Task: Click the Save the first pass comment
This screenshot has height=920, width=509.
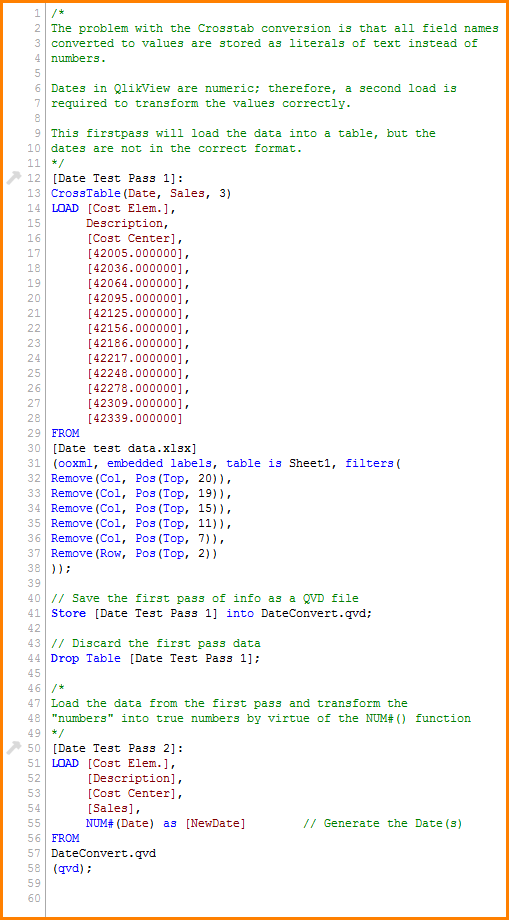Action: (212, 598)
